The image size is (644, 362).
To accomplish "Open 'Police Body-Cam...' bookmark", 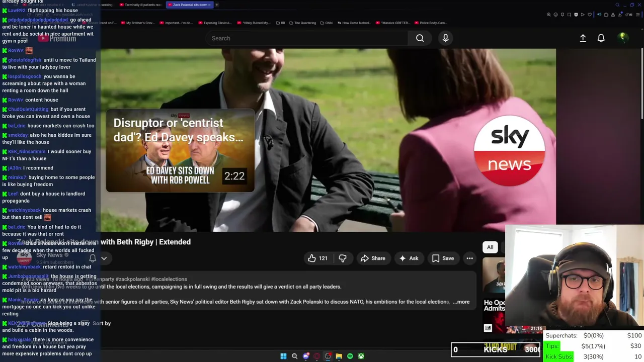I will (x=431, y=23).
